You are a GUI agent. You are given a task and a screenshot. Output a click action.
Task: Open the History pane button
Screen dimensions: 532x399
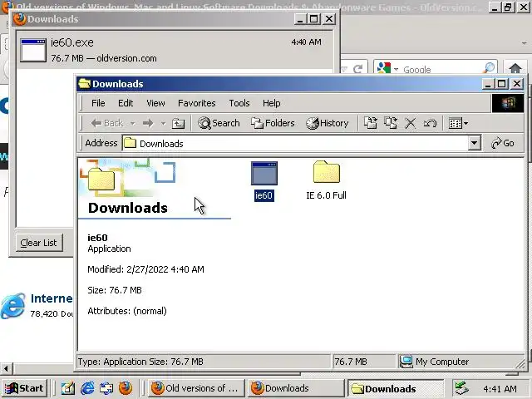(327, 123)
